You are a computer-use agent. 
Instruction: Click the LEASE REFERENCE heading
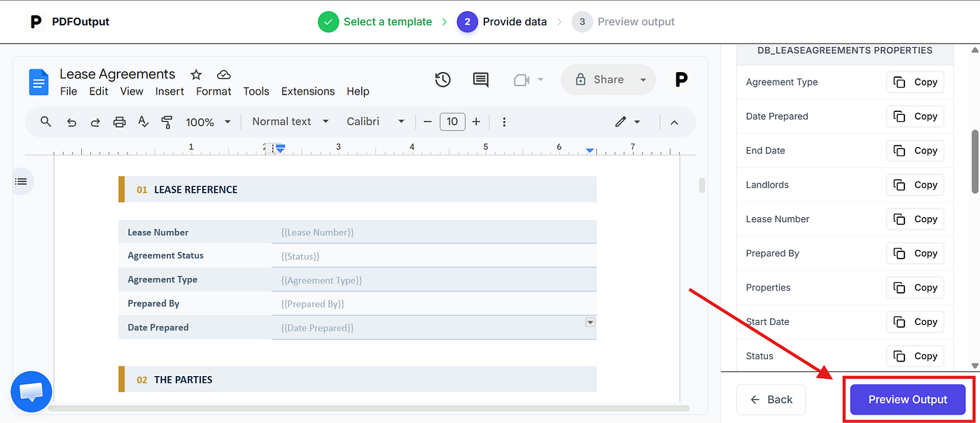(196, 190)
